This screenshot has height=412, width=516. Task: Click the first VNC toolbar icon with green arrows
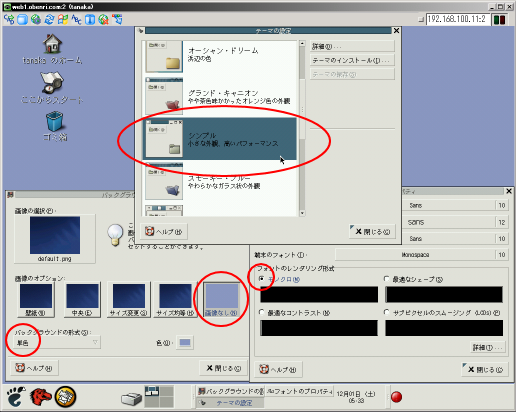pos(9,20)
